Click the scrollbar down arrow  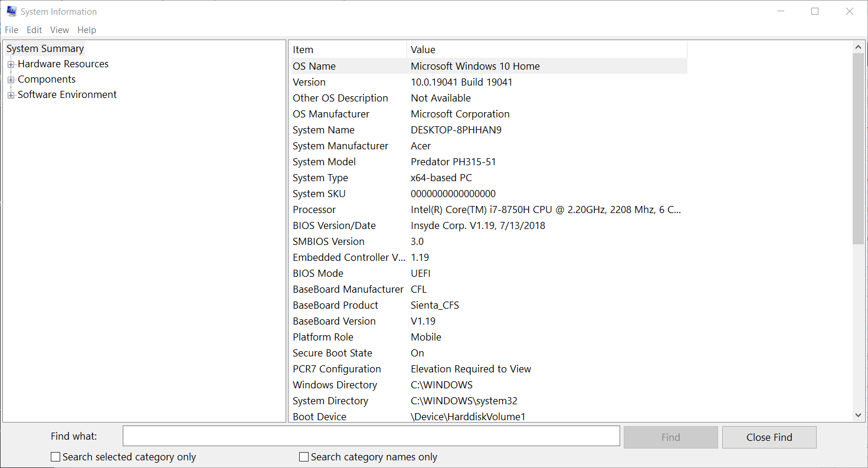point(859,415)
